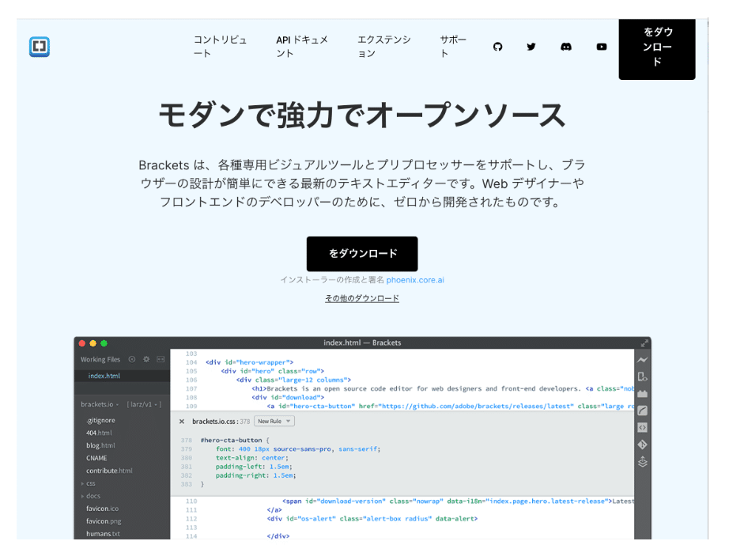Open the larz/v1 branch dropdown

(144, 404)
